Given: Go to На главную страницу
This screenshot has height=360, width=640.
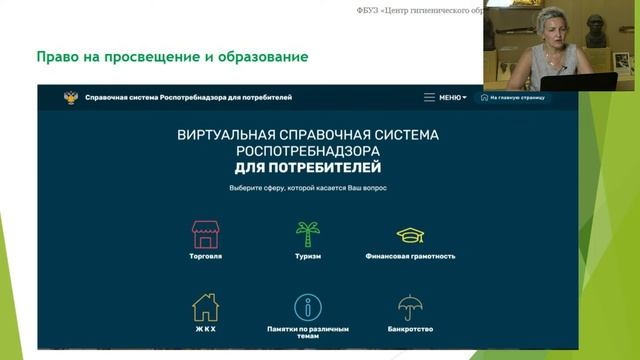Looking at the screenshot, I should point(513,98).
